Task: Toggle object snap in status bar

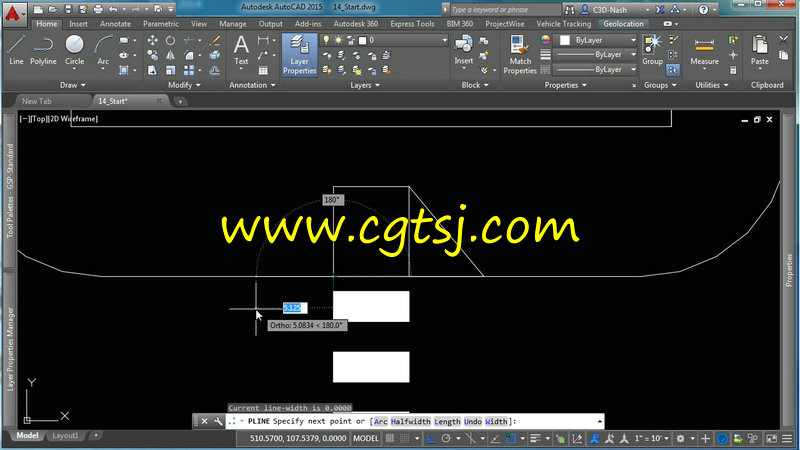Action: [x=511, y=438]
